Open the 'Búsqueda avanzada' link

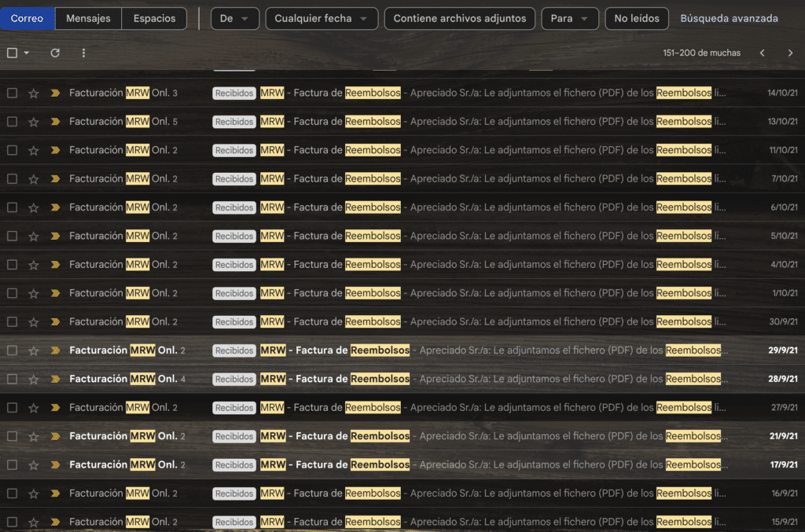[729, 18]
